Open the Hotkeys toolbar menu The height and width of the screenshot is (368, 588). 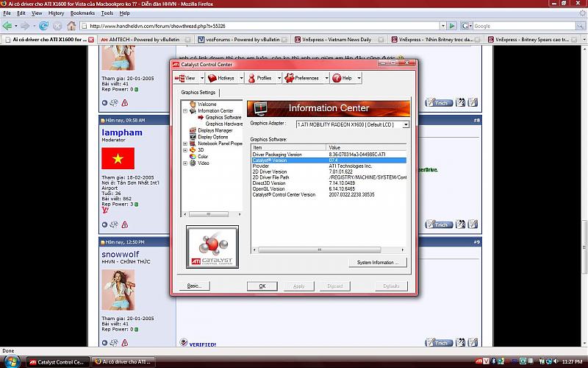click(220, 77)
